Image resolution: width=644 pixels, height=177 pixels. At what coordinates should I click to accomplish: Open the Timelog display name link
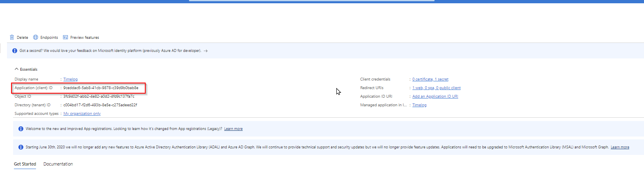[70, 79]
